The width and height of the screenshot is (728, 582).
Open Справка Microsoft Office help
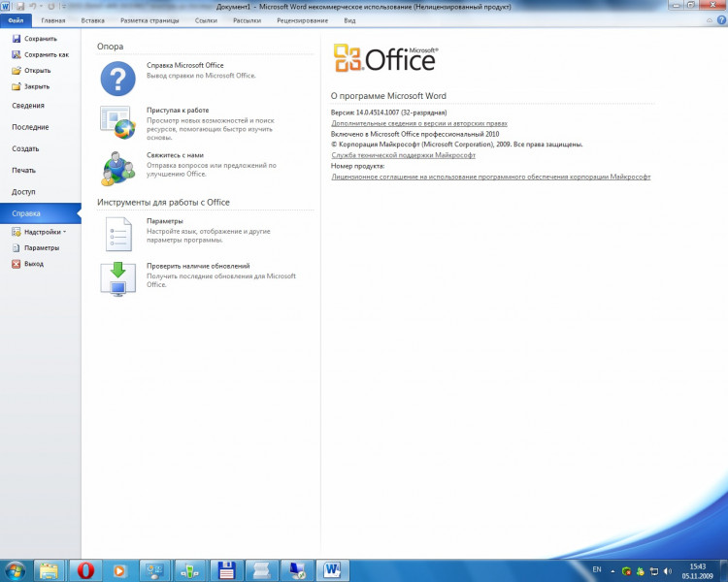pyautogui.click(x=184, y=65)
